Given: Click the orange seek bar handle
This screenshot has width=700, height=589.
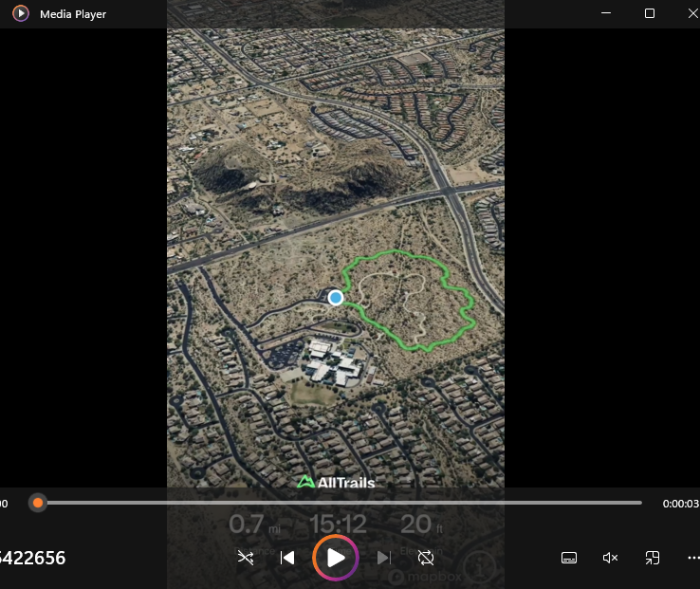Looking at the screenshot, I should 38,503.
